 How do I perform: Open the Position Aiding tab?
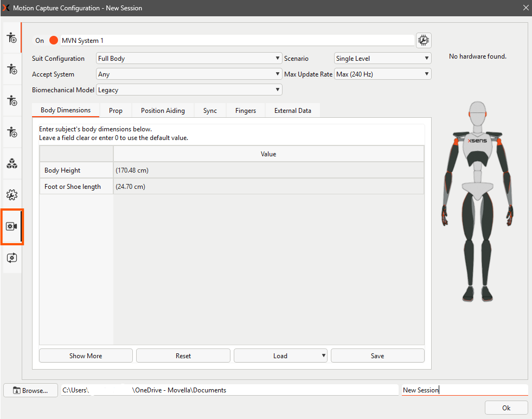point(163,111)
